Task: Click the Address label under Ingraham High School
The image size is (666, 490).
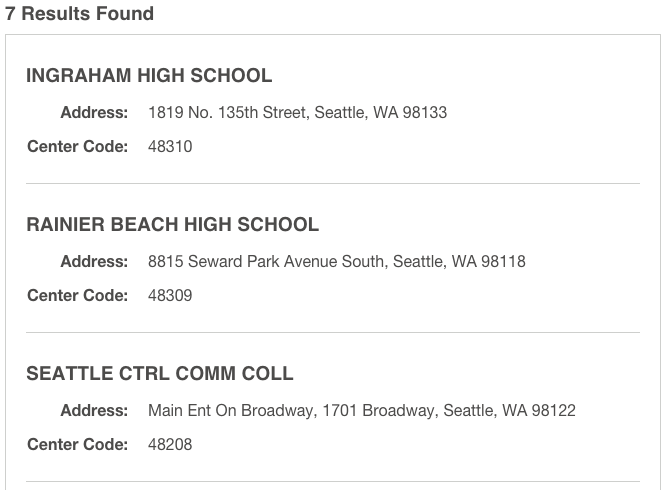Action: (x=94, y=113)
